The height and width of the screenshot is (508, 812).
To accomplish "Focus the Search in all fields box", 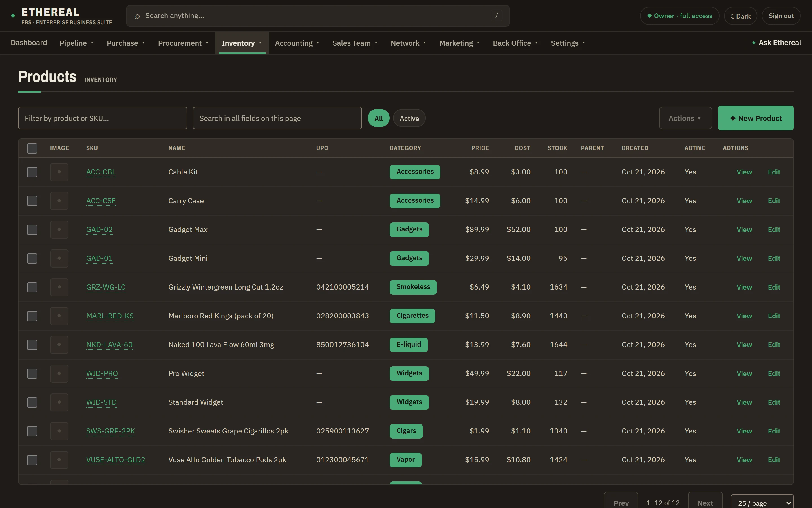I will point(277,118).
